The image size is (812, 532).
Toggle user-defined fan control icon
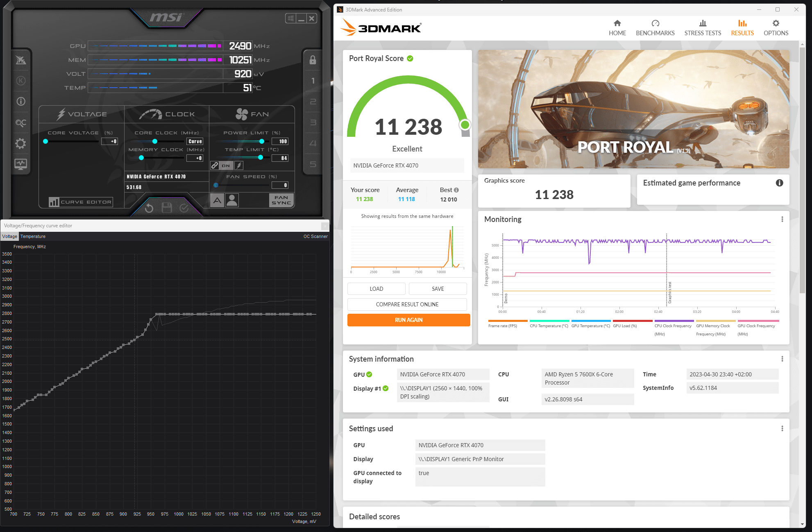[x=232, y=200]
